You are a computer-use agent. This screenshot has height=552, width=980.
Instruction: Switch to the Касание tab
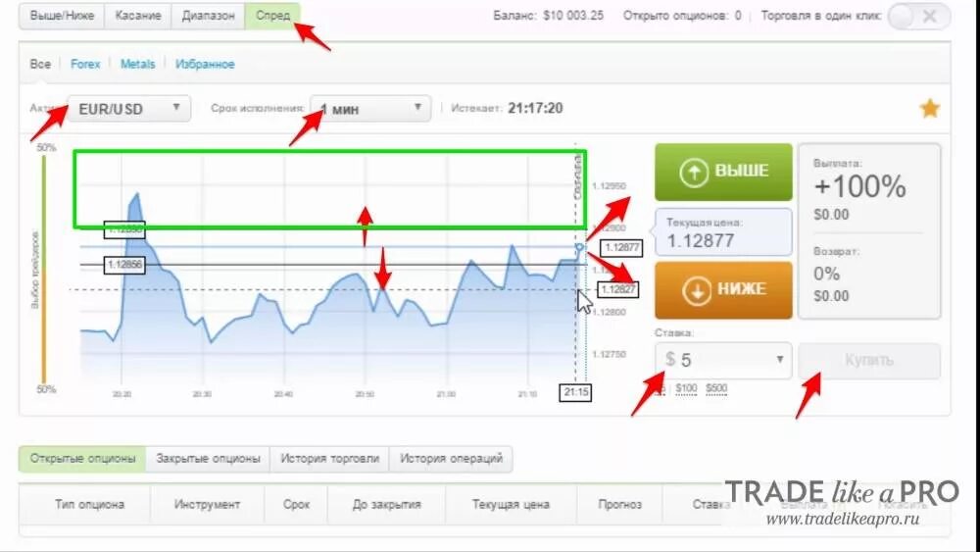(138, 16)
